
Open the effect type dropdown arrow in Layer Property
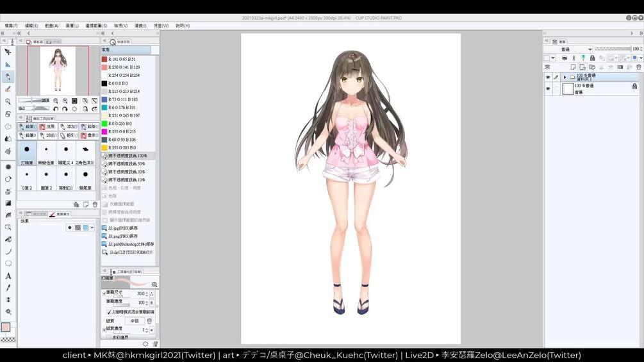92,227
